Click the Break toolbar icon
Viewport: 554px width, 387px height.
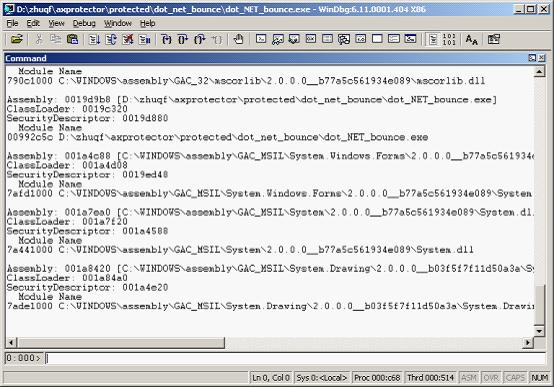[x=145, y=39]
